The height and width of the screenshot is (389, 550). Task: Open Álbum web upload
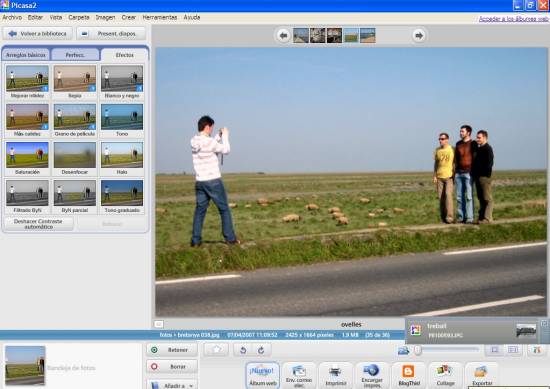click(x=263, y=375)
